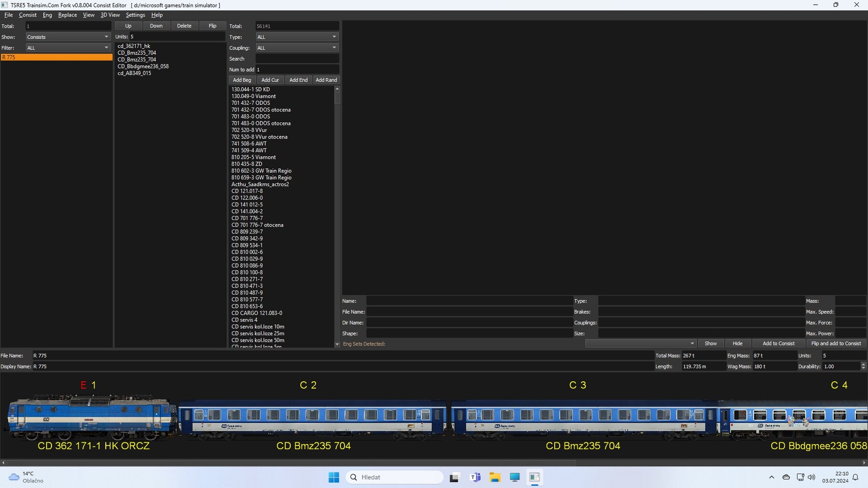Click the Windows taskbar search box
The width and height of the screenshot is (868, 488).
click(x=395, y=477)
